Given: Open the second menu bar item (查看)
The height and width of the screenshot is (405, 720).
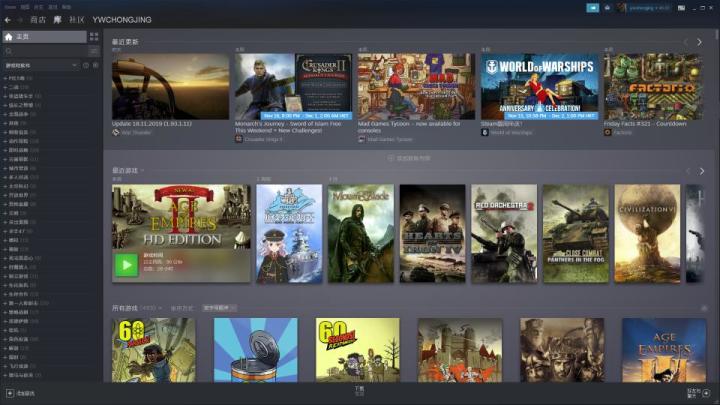Looking at the screenshot, I should [25, 7].
